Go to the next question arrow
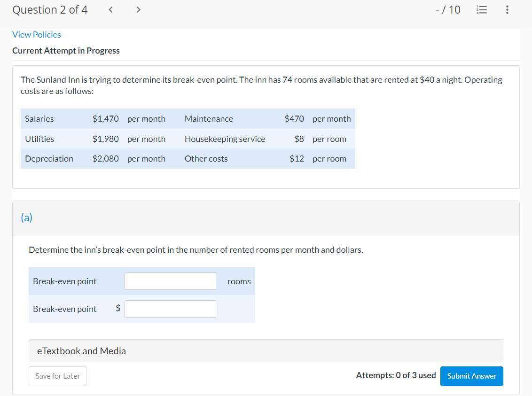The height and width of the screenshot is (396, 532). [138, 10]
